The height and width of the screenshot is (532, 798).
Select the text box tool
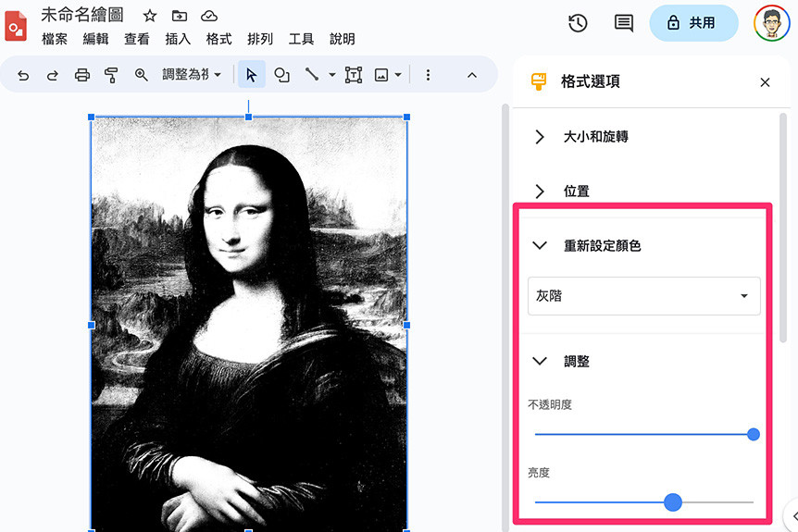[x=354, y=75]
